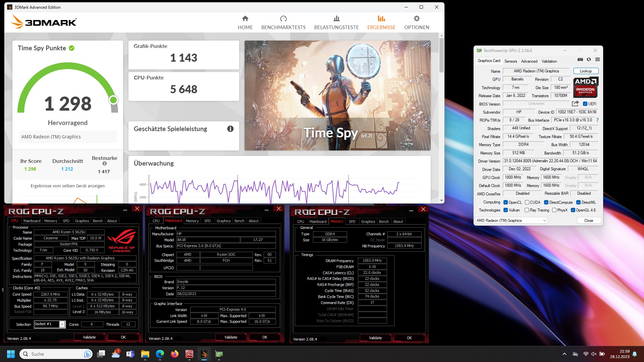Open BENCHMARKTESTS gauge icon in 3DMark
This screenshot has height=362, width=644.
[x=283, y=18]
